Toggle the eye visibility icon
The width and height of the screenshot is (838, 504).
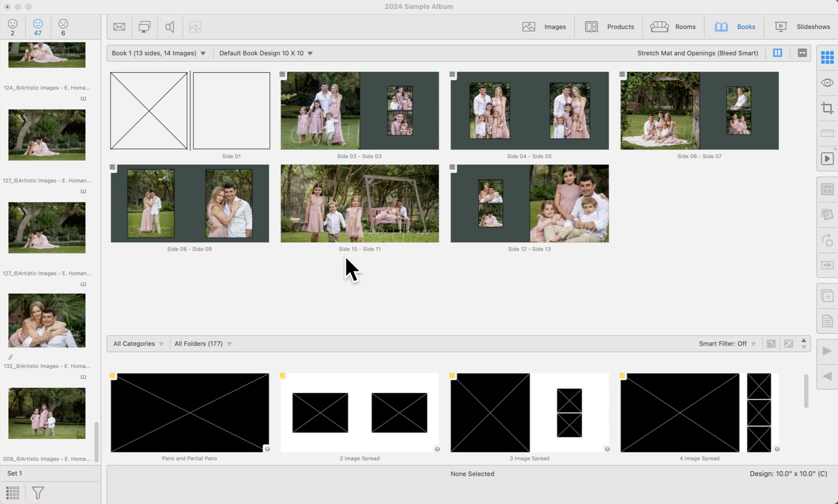click(x=827, y=83)
